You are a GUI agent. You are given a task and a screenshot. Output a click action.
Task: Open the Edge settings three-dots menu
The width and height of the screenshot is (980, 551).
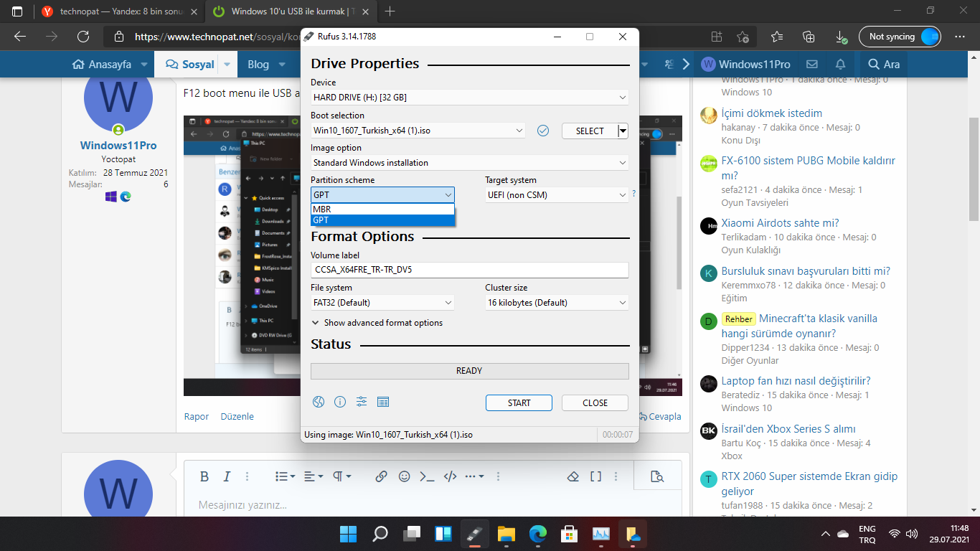960,37
